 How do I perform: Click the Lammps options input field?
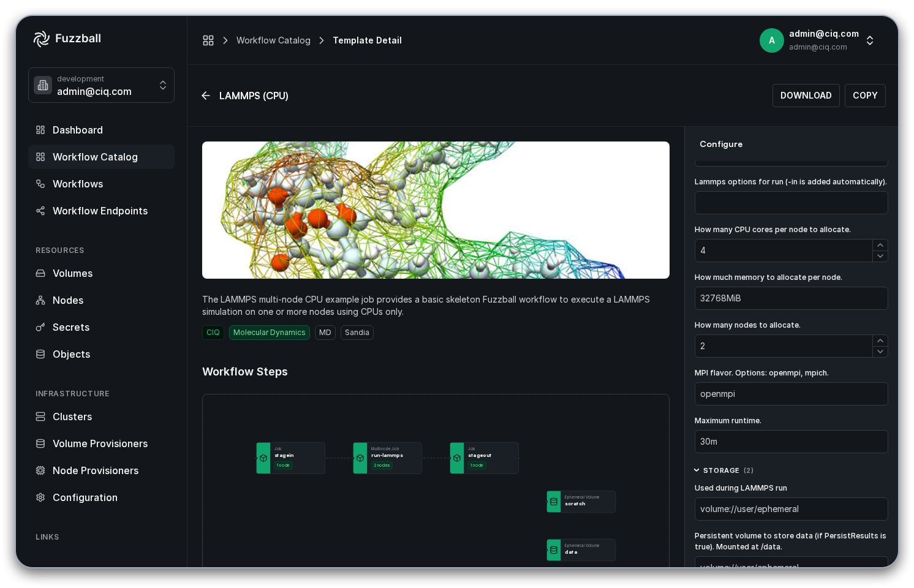click(791, 203)
